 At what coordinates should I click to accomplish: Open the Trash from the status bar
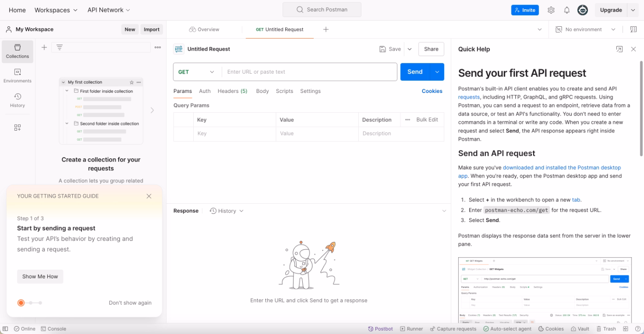[x=606, y=328]
